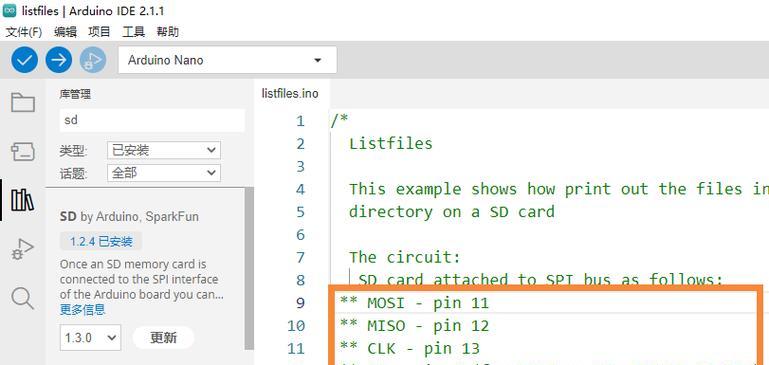The height and width of the screenshot is (365, 769).
Task: Click the Arduino IDE logo in title bar
Action: pyautogui.click(x=9, y=11)
